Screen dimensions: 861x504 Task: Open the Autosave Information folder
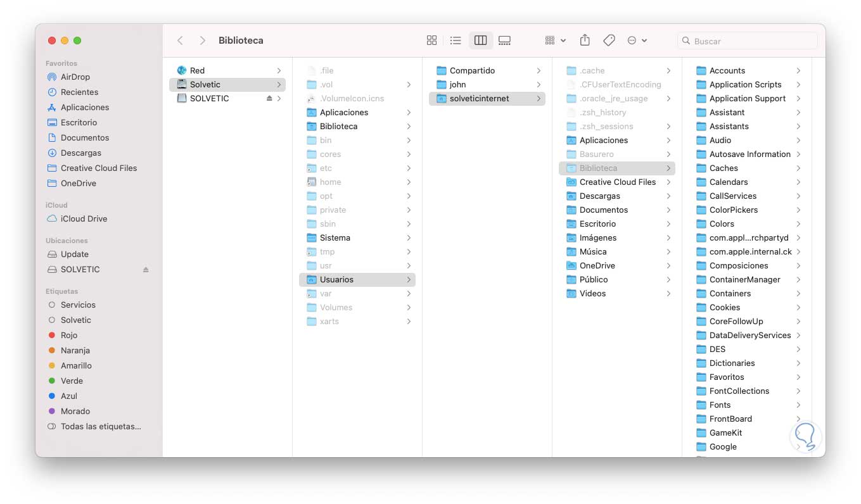(747, 154)
